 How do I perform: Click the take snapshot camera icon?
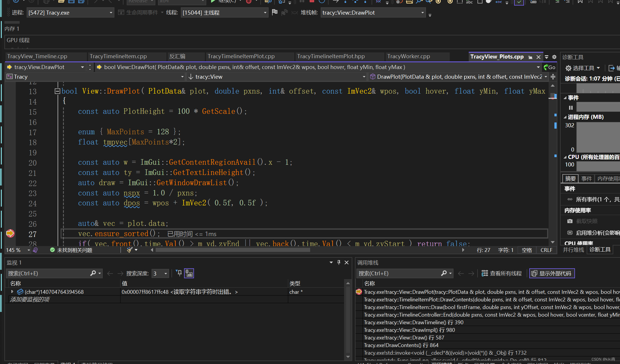coord(570,221)
